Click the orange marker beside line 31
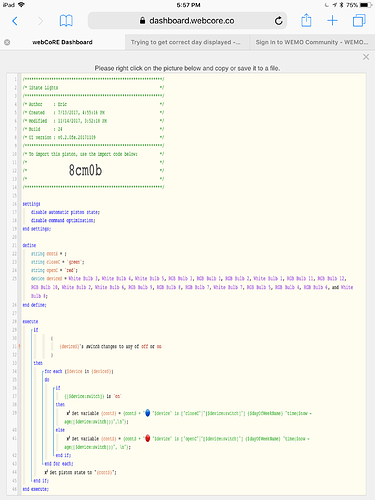 (x=19, y=347)
